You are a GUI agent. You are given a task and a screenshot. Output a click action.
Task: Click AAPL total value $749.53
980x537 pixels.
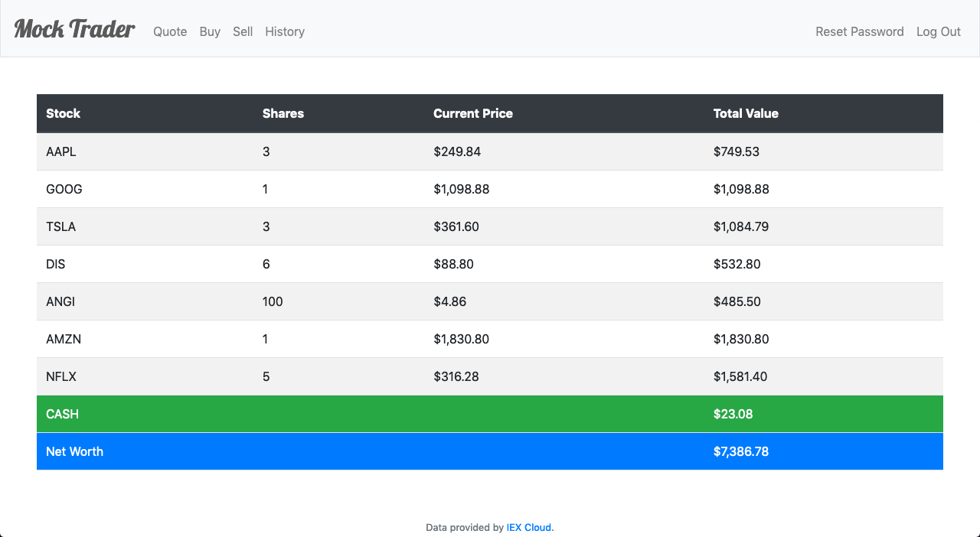(737, 151)
